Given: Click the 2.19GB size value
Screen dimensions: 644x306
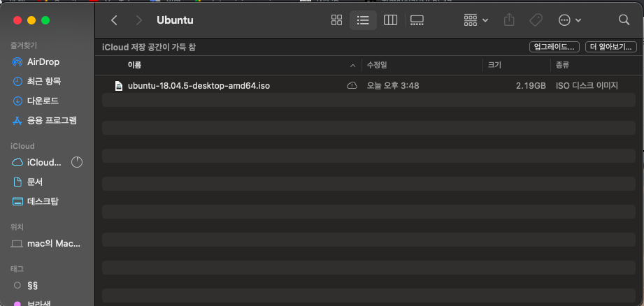Looking at the screenshot, I should (531, 86).
